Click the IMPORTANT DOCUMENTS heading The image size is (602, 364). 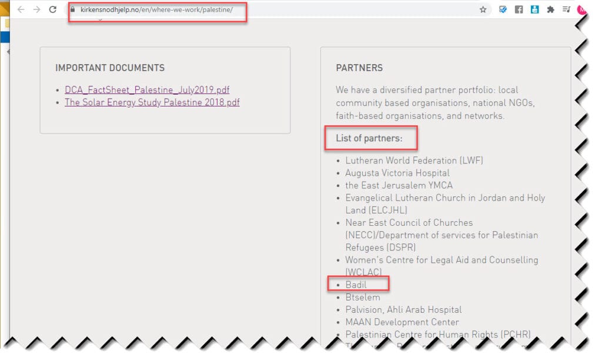pos(110,68)
